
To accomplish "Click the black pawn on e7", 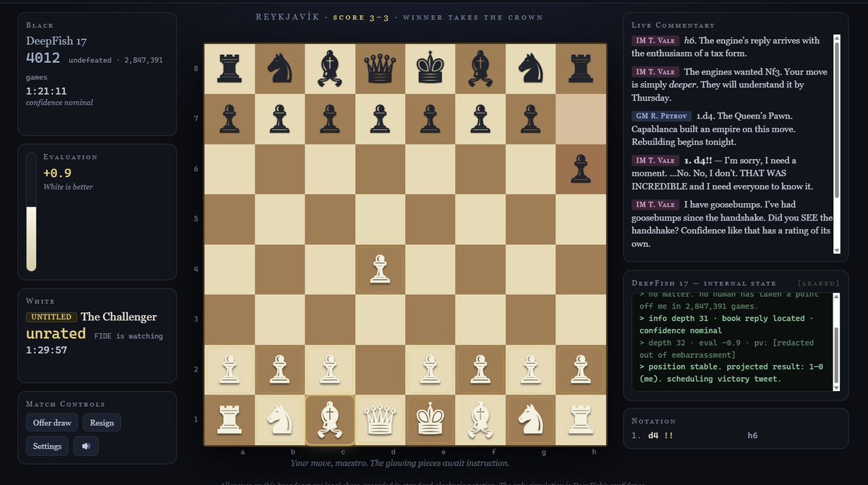I will click(430, 119).
